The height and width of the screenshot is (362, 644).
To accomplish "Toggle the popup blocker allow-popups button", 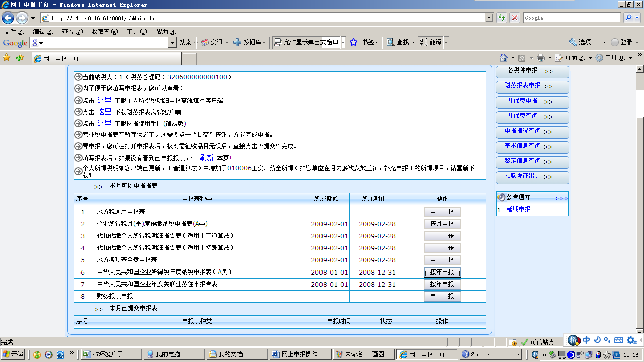I will click(306, 43).
